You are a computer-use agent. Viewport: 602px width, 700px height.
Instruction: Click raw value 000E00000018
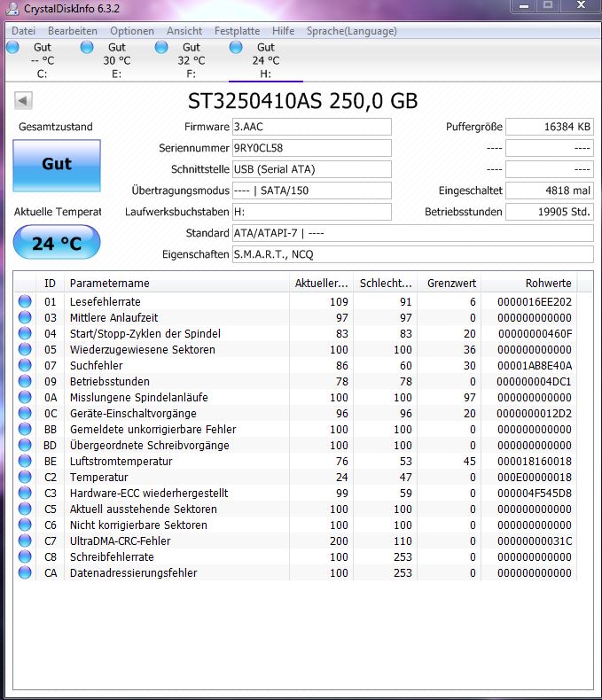click(535, 478)
